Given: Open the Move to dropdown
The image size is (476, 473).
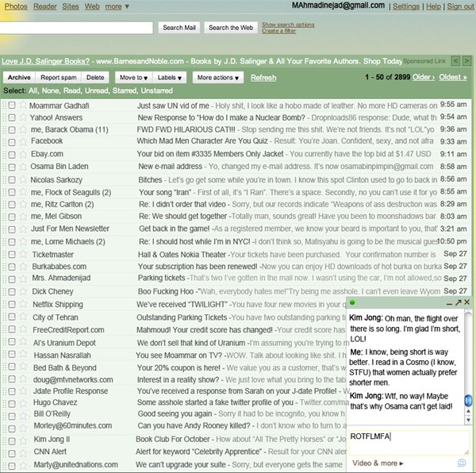Looking at the screenshot, I should tap(133, 78).
